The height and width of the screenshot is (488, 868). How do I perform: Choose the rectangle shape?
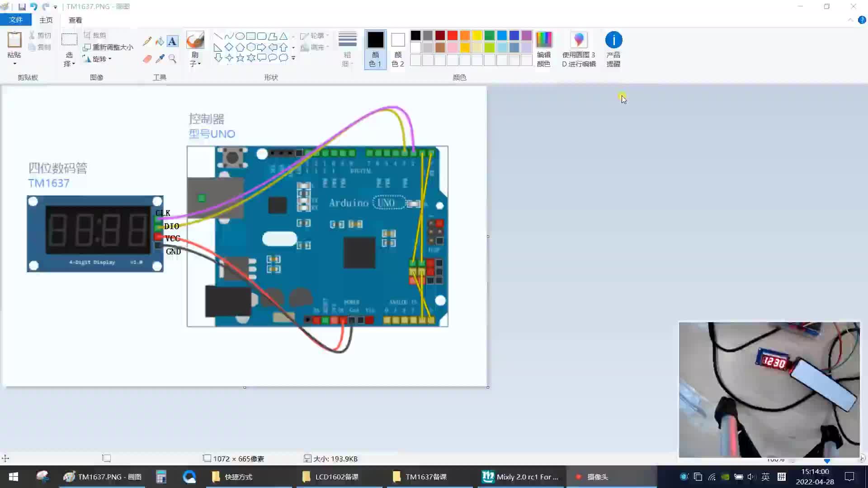[x=251, y=36]
